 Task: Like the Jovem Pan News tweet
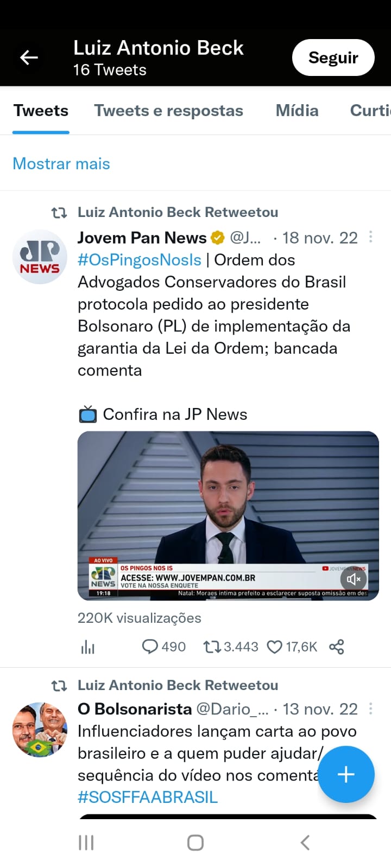tap(292, 647)
